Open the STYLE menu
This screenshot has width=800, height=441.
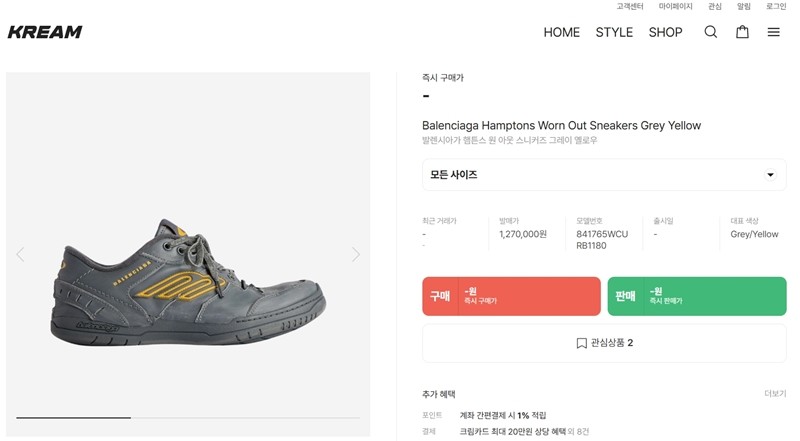coord(614,32)
